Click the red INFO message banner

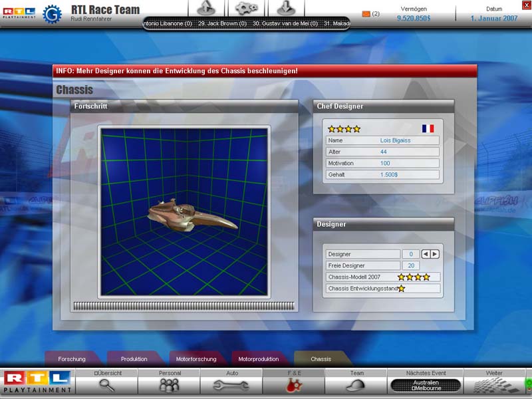265,71
